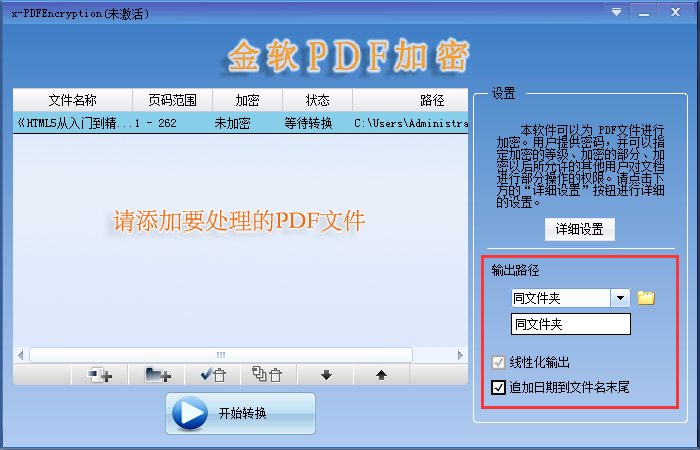Click 开始转换 button
This screenshot has width=700, height=450.
tap(240, 413)
